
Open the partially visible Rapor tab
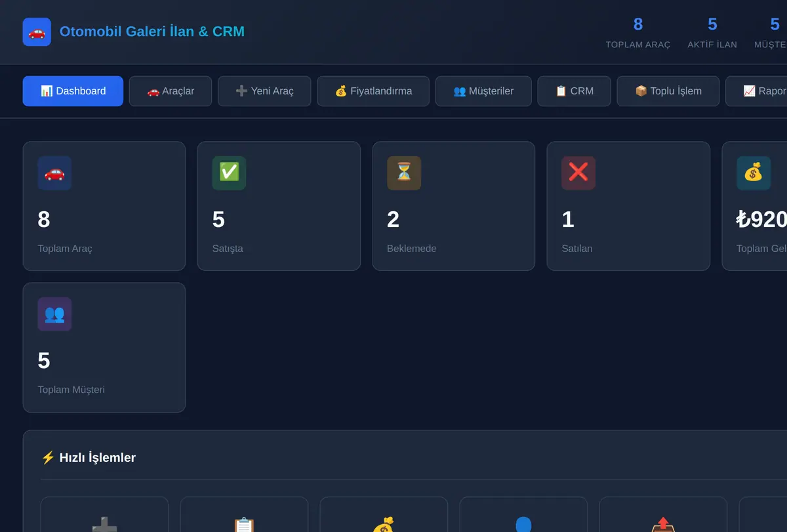tap(756, 91)
